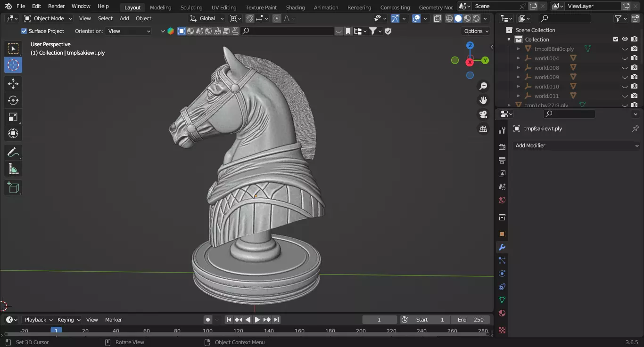Open the Global transform orientation dropdown

pos(207,18)
